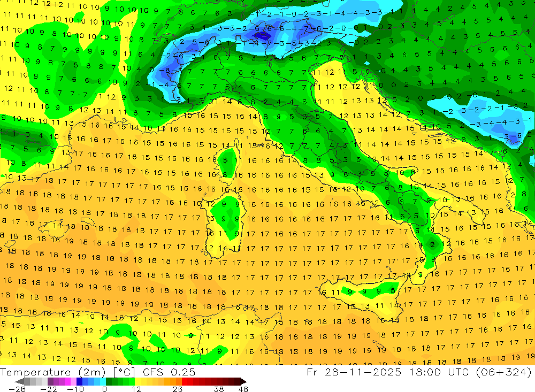Image resolution: width=535 pixels, height=392 pixels.
Task: Click the '12' legend value
Action: click(136, 389)
